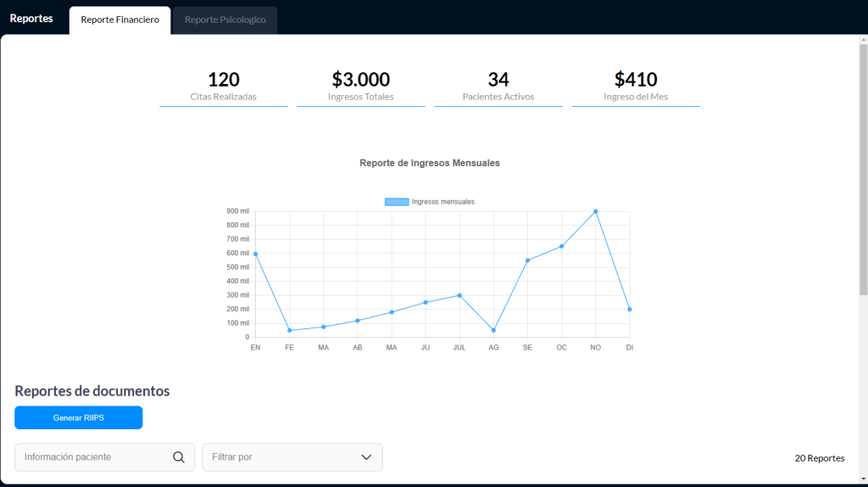Click the JUL data point on chart
This screenshot has height=487, width=868.
click(x=459, y=295)
